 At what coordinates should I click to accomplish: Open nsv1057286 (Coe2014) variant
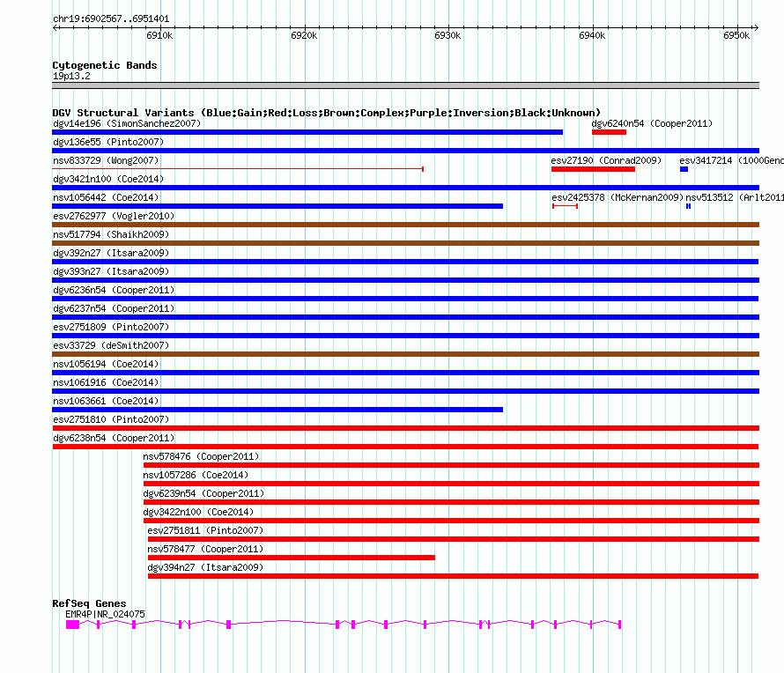pyautogui.click(x=196, y=475)
